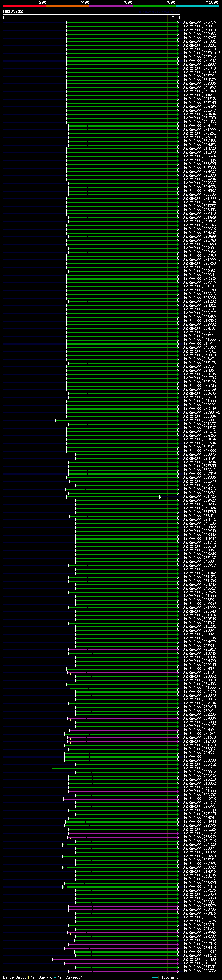Select the UniRef100_B4F907 label

(199, 88)
